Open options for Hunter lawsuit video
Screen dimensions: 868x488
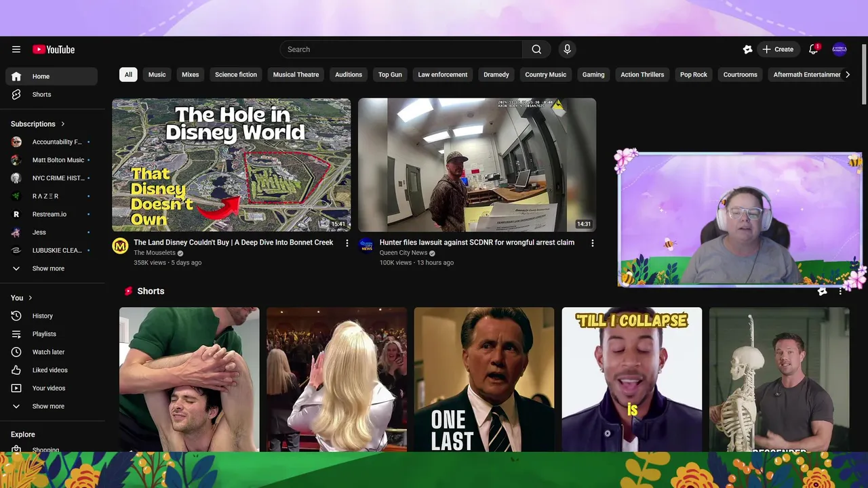coord(593,243)
